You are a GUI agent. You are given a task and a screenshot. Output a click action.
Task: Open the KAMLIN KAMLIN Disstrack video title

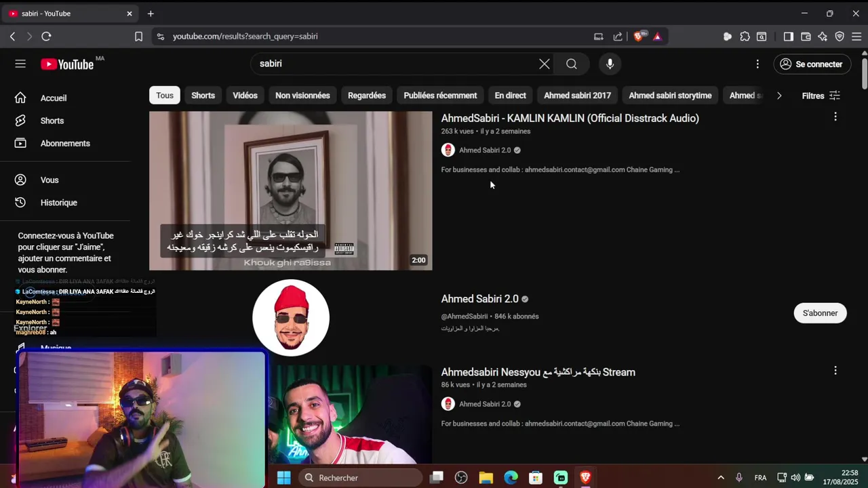tap(570, 118)
